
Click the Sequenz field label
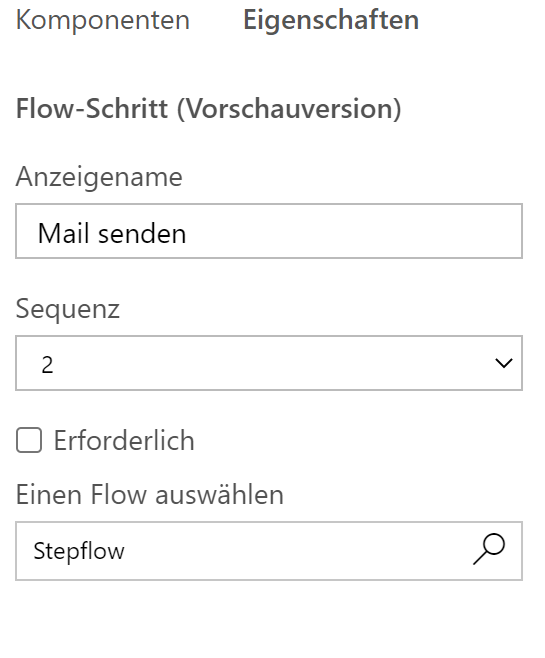pyautogui.click(x=68, y=309)
